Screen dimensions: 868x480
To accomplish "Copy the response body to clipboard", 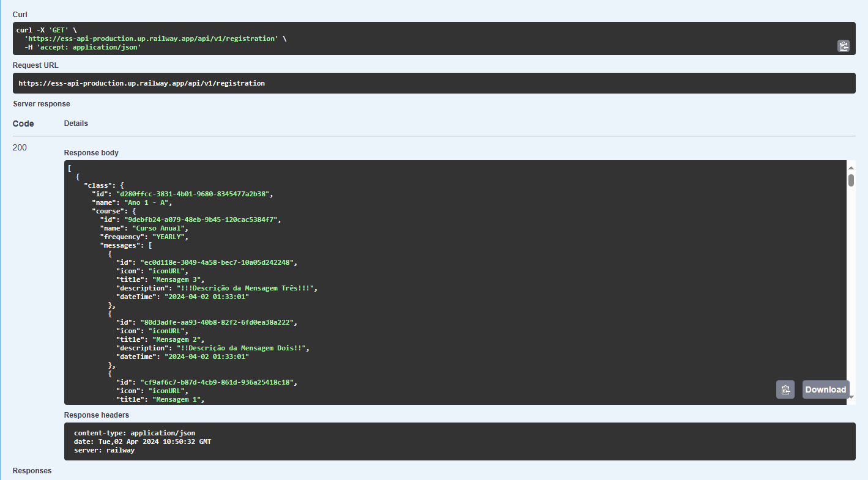I will click(x=785, y=390).
